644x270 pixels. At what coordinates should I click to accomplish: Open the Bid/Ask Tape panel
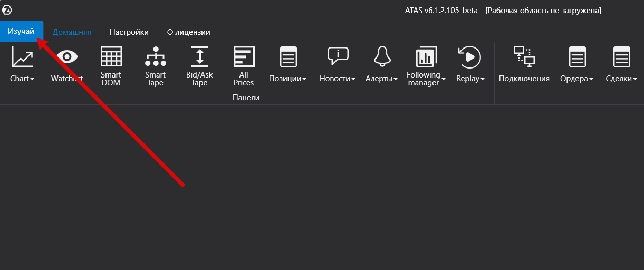point(199,66)
